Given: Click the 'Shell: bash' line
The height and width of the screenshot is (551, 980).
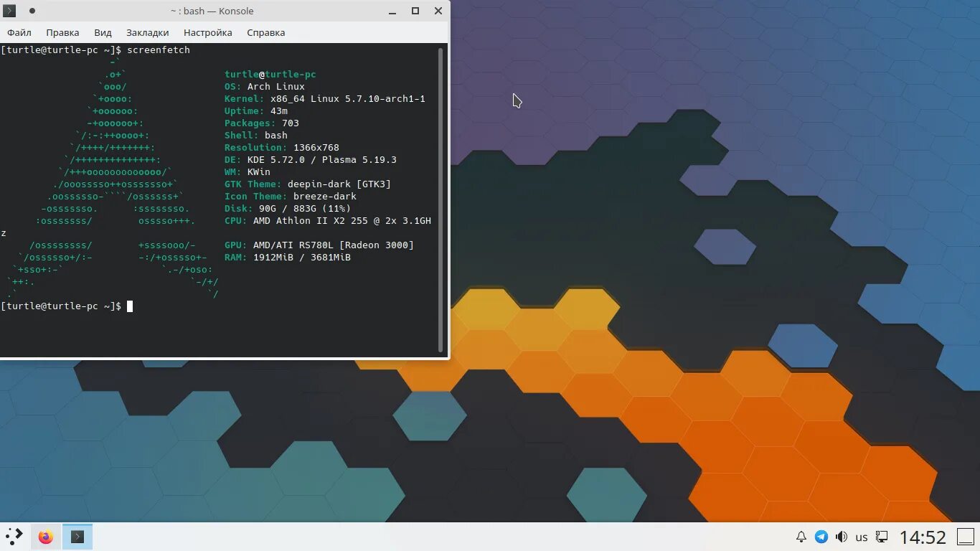Looking at the screenshot, I should (x=256, y=136).
